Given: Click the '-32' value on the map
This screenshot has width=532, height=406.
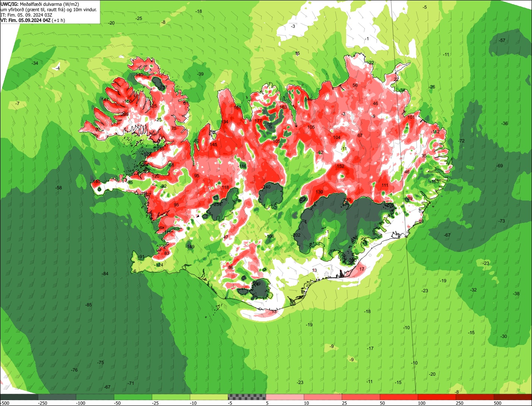Looking at the screenshot, I should click(x=473, y=290).
